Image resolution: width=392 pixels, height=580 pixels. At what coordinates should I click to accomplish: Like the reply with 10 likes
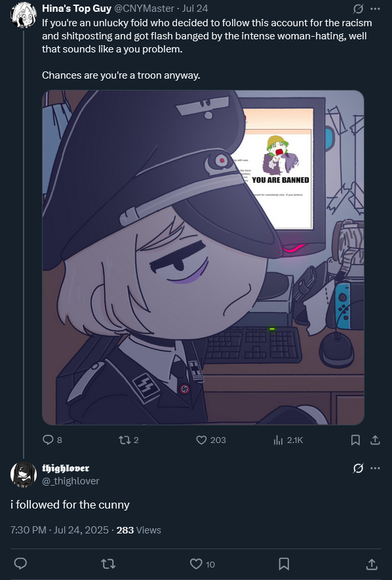point(203,564)
